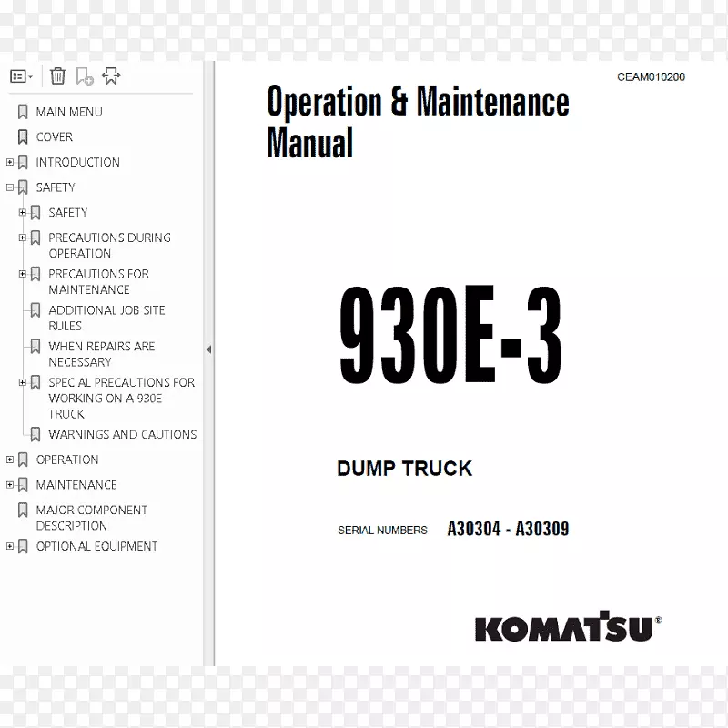Click document code CEAM010200

[x=651, y=77]
